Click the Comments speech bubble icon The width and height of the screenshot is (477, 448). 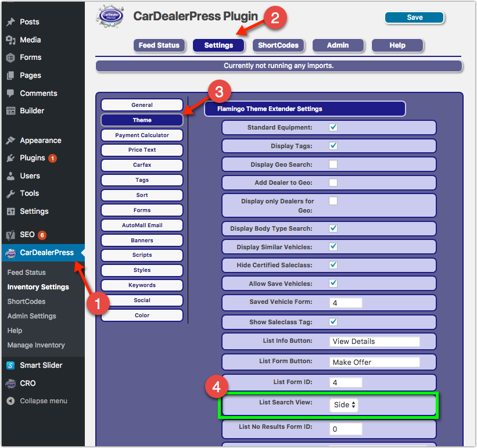10,93
